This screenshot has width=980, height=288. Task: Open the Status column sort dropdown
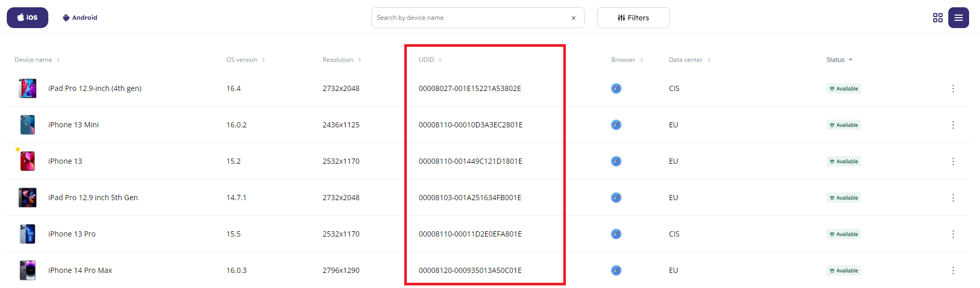[840, 60]
